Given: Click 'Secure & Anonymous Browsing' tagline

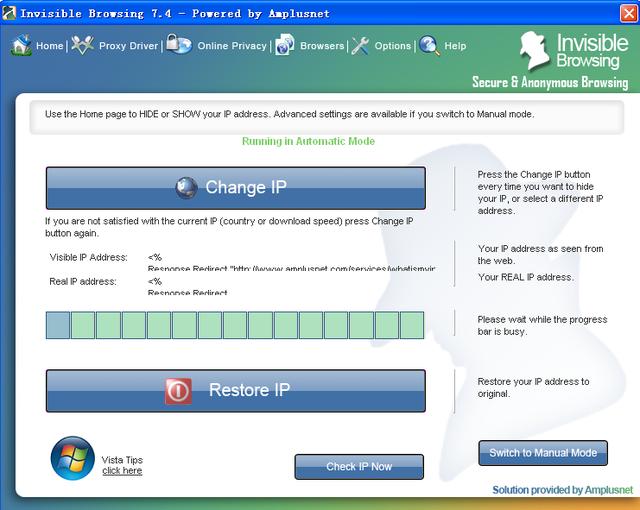Looking at the screenshot, I should pos(550,82).
